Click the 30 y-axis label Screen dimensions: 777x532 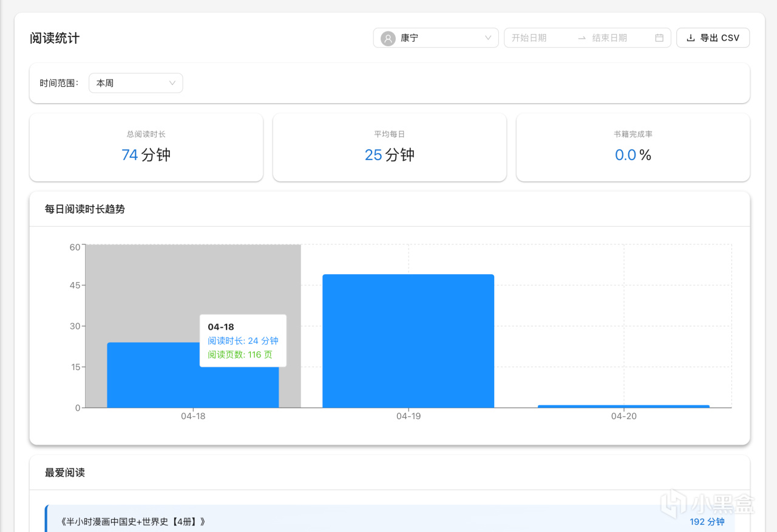click(75, 326)
